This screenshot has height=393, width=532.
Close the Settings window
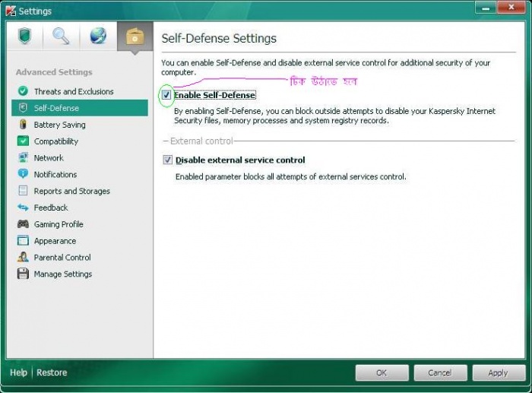tap(511, 8)
